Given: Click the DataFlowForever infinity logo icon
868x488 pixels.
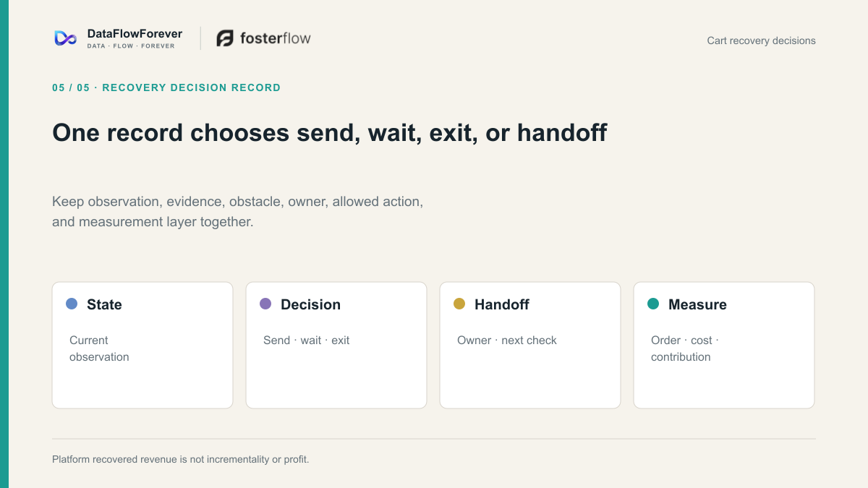Looking at the screenshot, I should pos(66,38).
